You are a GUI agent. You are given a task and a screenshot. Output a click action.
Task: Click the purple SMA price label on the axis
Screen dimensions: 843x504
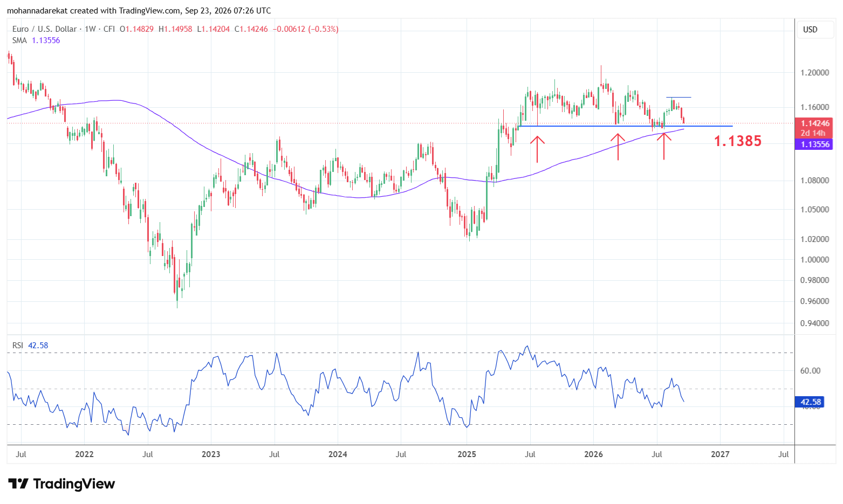tap(814, 144)
